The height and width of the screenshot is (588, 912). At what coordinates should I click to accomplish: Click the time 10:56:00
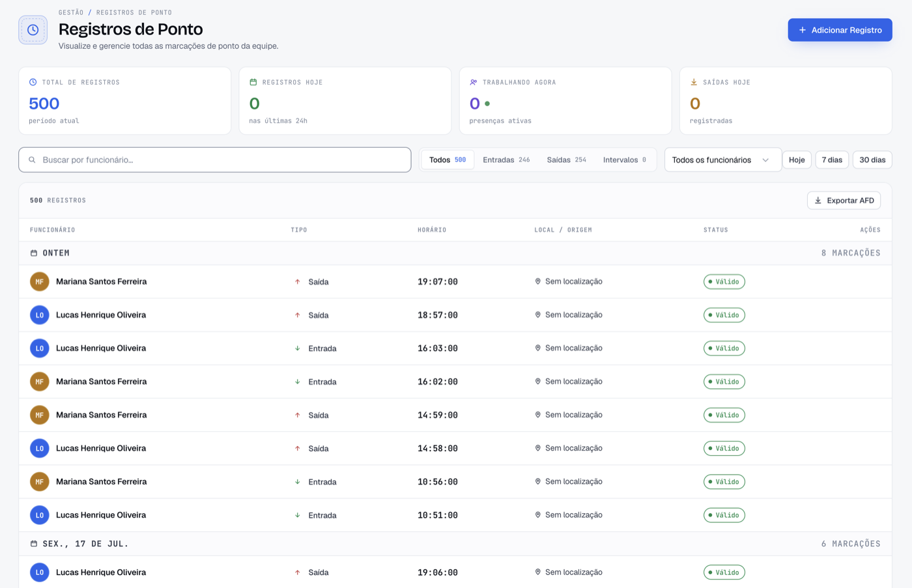[x=438, y=482]
